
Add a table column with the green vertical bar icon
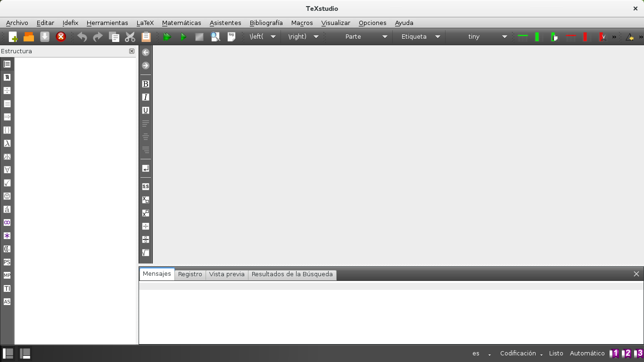537,37
